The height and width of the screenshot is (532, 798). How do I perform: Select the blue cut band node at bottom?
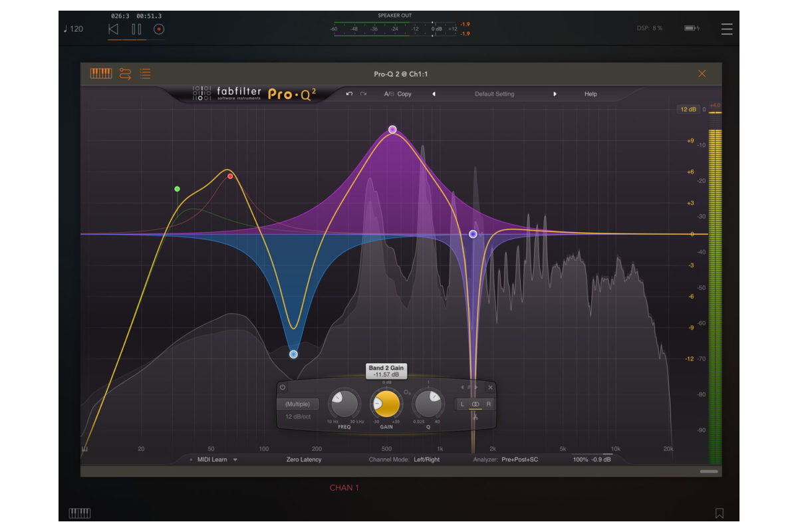pyautogui.click(x=293, y=354)
